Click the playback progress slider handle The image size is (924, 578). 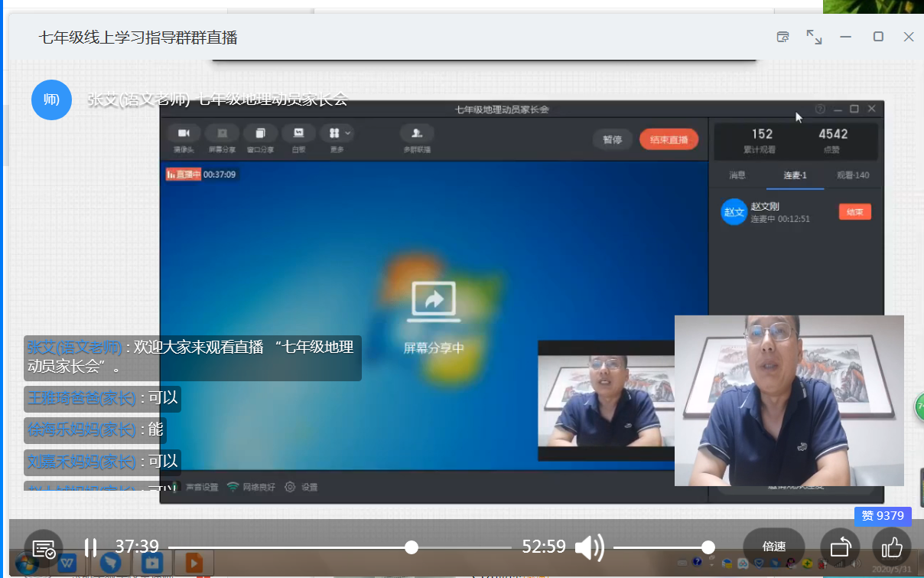[x=412, y=547]
